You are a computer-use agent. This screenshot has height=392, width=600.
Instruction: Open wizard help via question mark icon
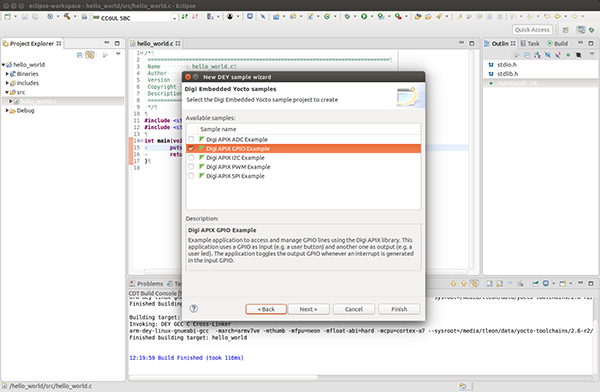[x=194, y=309]
